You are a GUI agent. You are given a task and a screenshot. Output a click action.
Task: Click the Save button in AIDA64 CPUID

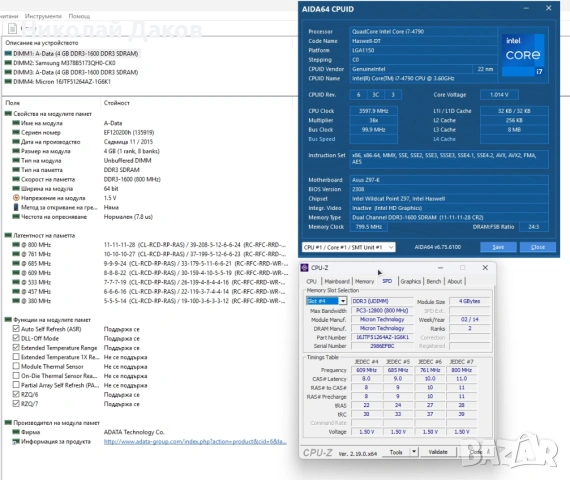[498, 247]
